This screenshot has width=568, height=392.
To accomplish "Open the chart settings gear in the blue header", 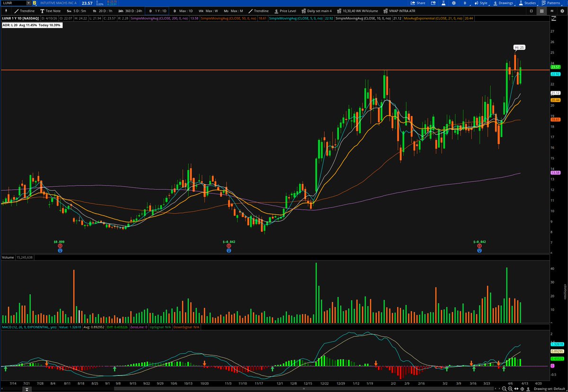I will 454,3.
